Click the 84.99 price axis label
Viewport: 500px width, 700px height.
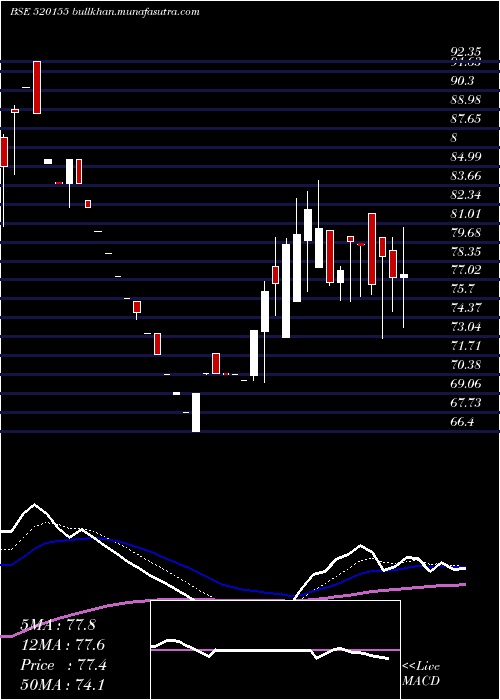(466, 156)
